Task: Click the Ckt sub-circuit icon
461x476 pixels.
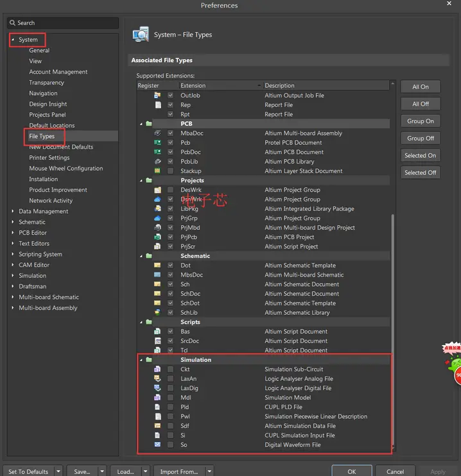Action: pyautogui.click(x=157, y=369)
